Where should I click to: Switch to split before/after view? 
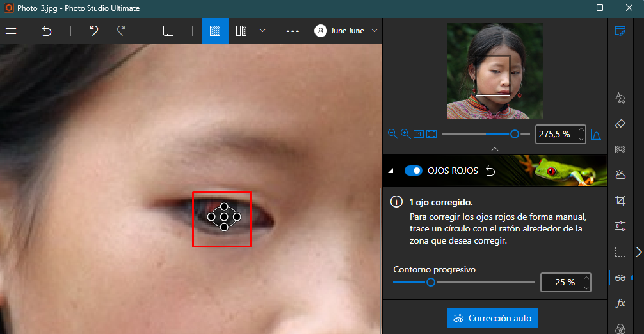(241, 31)
